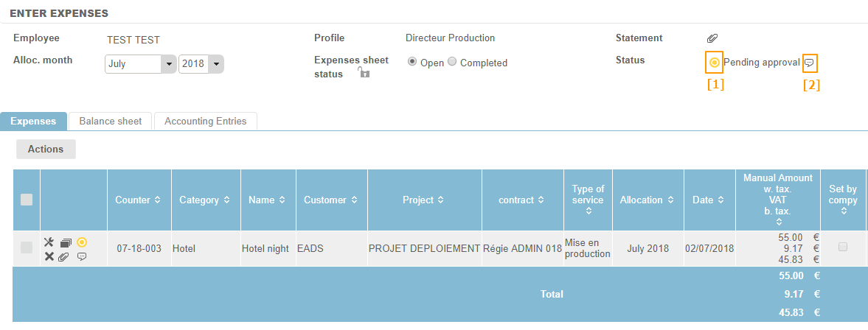Click the yellow Pending approval status icon

pos(714,63)
